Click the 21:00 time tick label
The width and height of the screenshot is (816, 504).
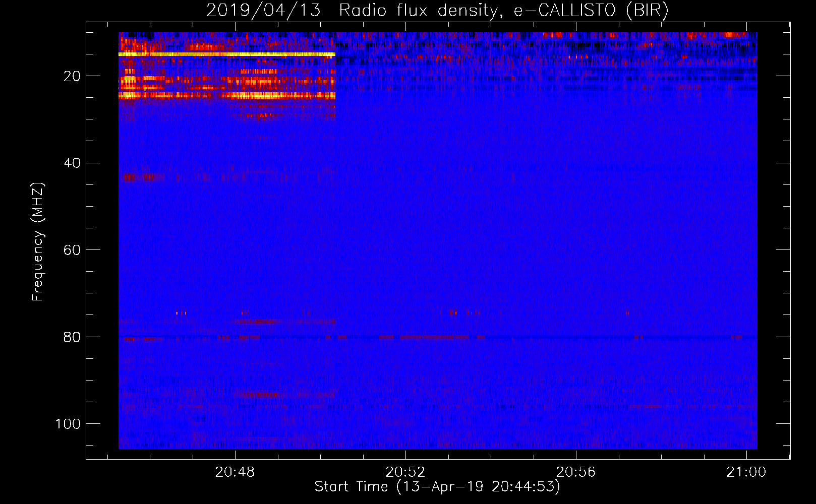click(746, 472)
